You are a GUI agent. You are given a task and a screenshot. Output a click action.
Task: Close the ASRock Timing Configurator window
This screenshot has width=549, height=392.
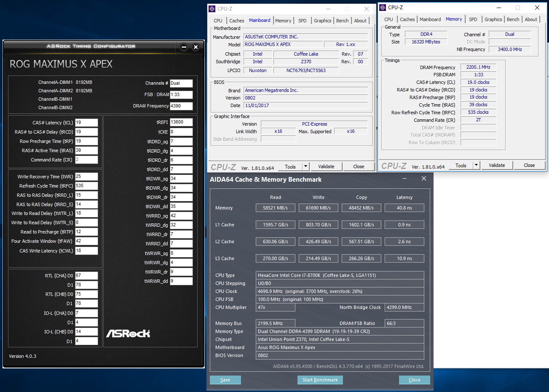coord(195,47)
